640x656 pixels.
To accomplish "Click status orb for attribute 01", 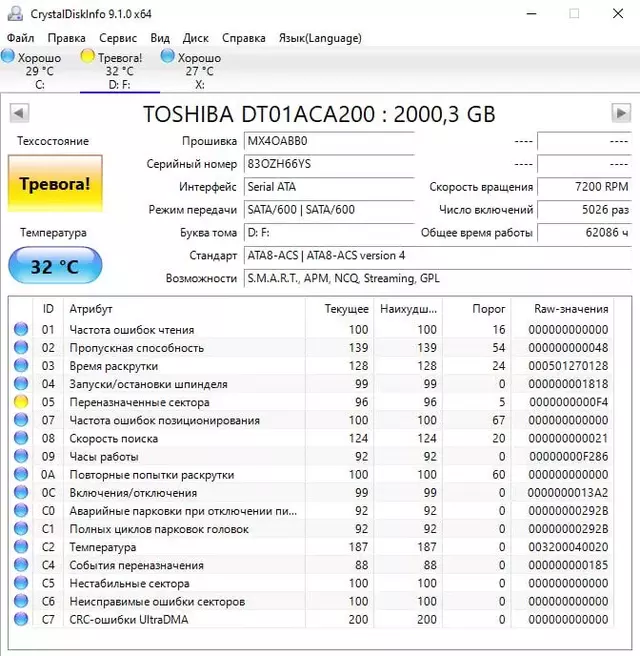I will click(21, 329).
